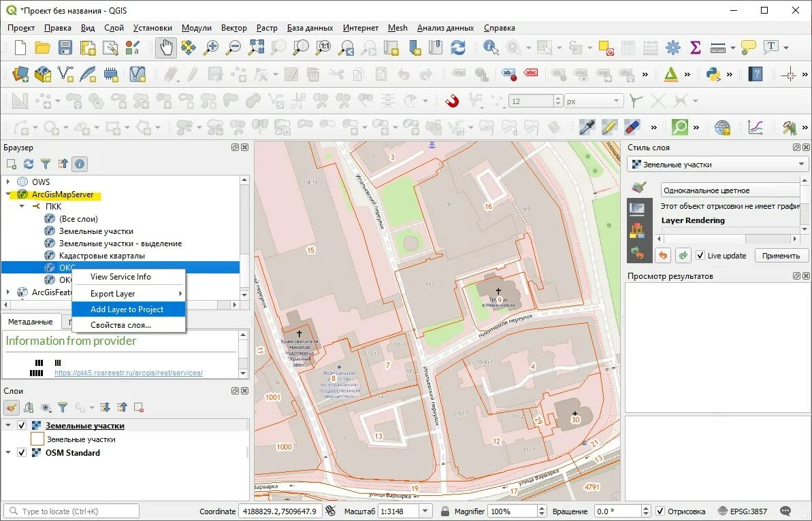Image resolution: width=812 pixels, height=521 pixels.
Task: Click the Map Tips speech bubble icon
Action: click(x=748, y=48)
